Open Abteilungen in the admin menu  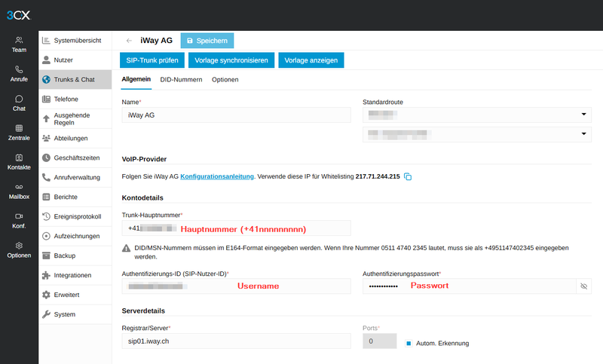tap(75, 139)
